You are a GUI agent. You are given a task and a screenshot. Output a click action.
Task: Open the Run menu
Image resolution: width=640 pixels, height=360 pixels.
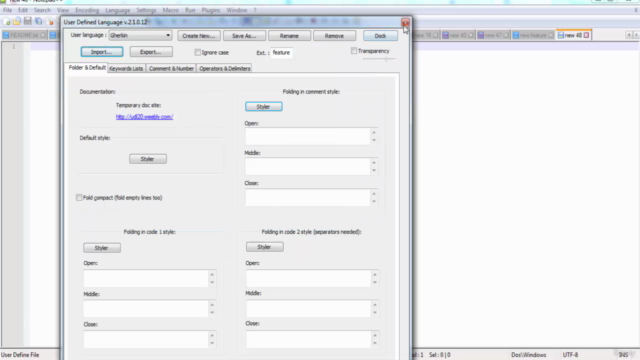tap(190, 10)
